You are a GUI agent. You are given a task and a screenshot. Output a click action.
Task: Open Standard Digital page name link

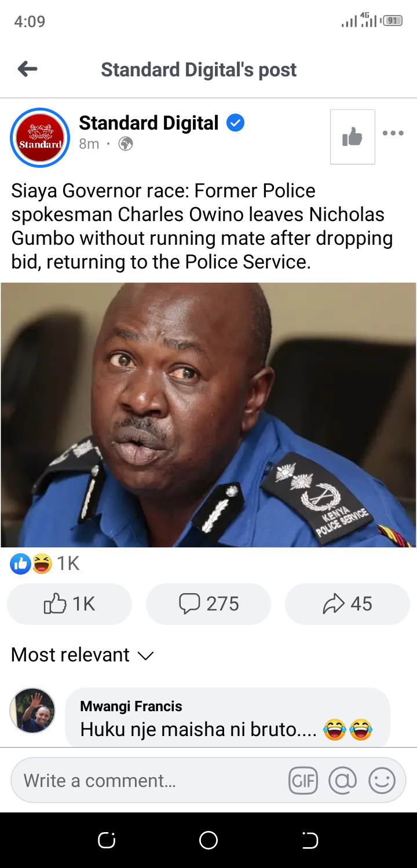click(x=149, y=123)
